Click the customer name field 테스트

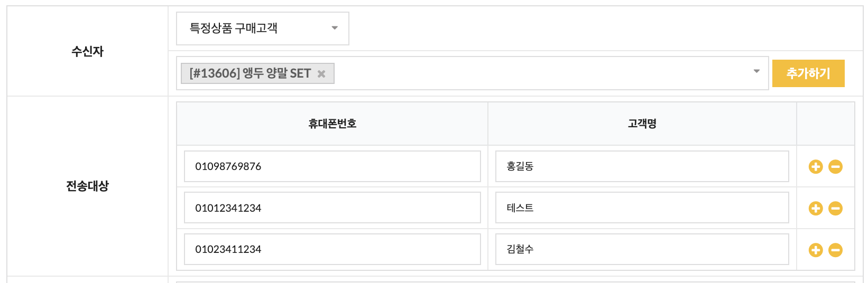(x=642, y=208)
